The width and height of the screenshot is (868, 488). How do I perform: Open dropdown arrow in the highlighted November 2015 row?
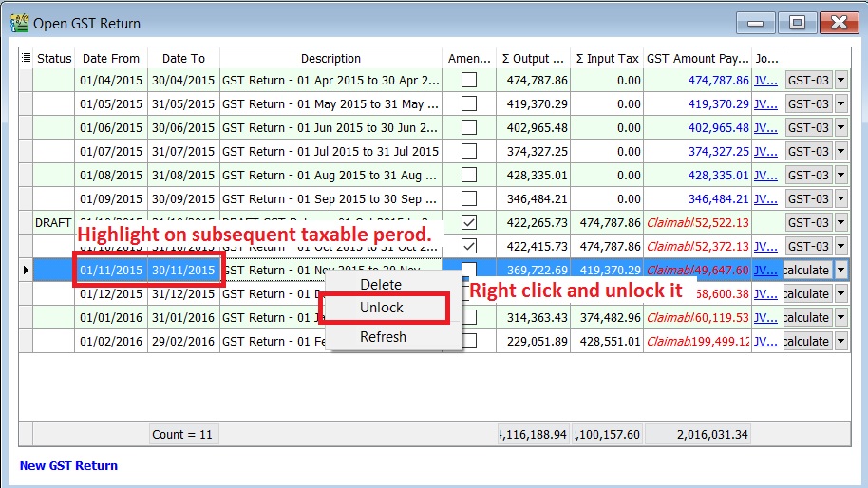pos(840,271)
